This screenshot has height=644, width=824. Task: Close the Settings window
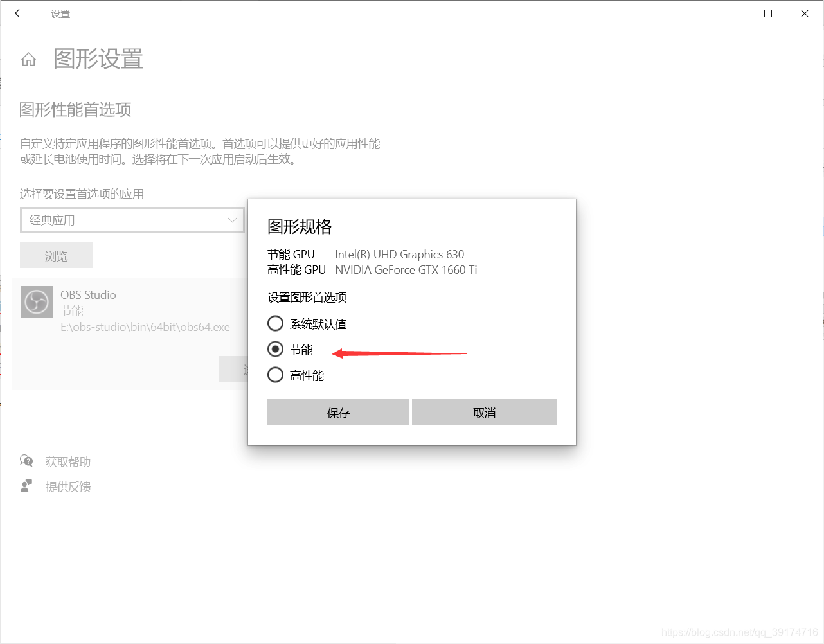click(805, 13)
